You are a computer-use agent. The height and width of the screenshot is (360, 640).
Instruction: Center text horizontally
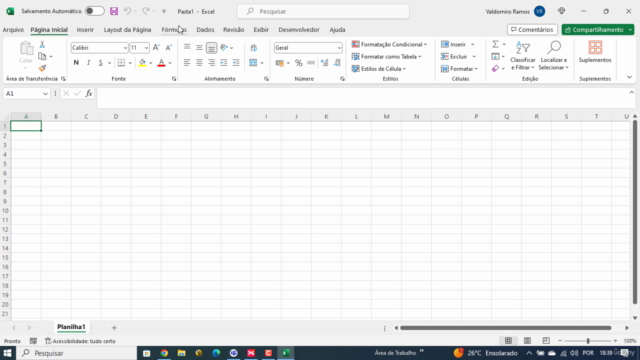[x=199, y=63]
